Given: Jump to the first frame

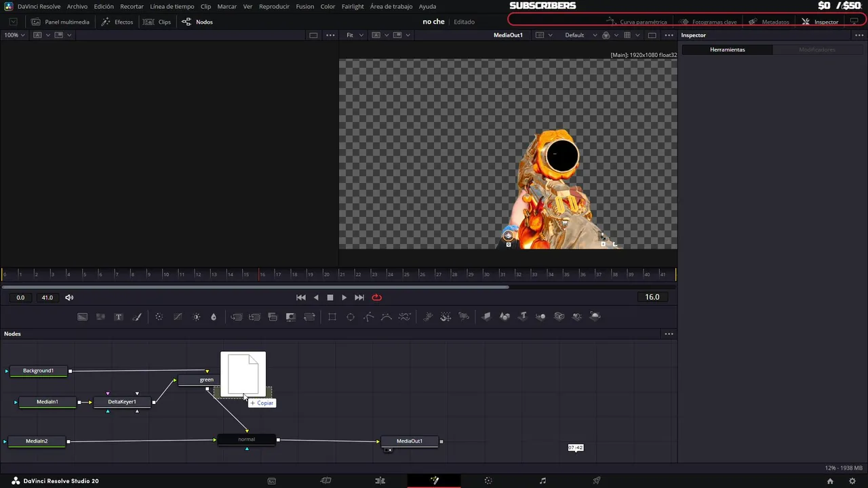Looking at the screenshot, I should tap(301, 298).
